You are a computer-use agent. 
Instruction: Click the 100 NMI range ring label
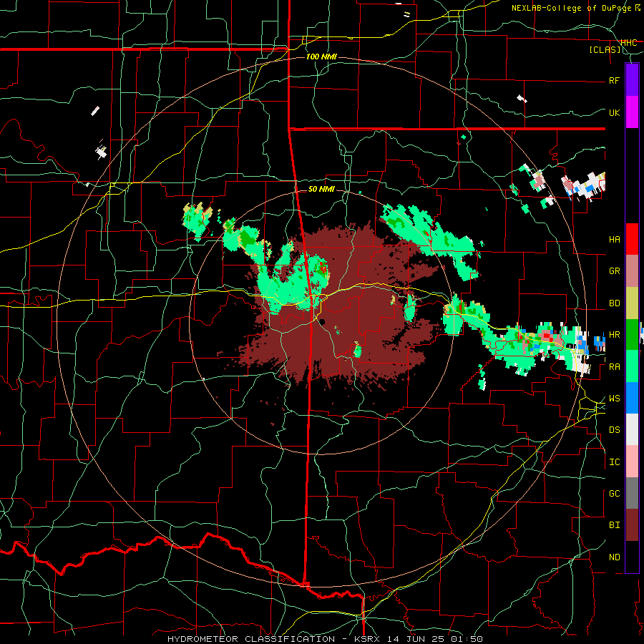click(x=321, y=57)
